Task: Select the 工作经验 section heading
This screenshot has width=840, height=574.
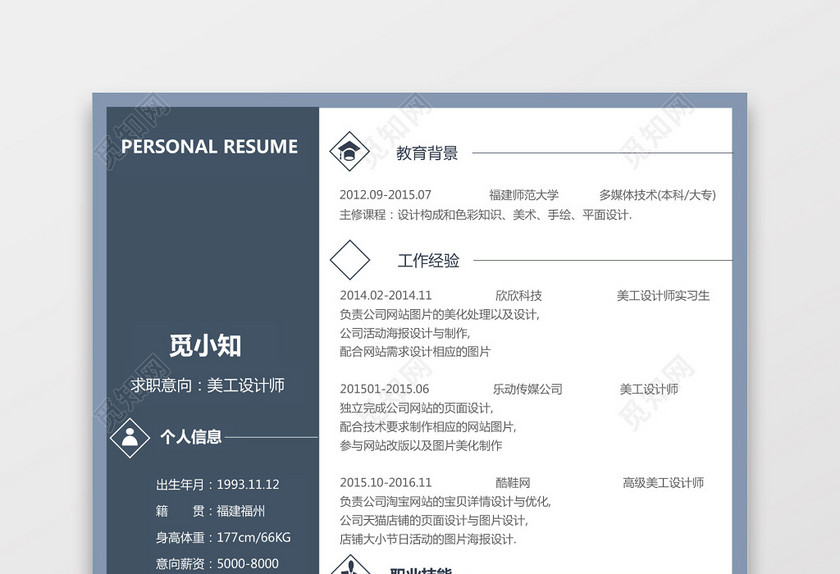Action: pyautogui.click(x=428, y=261)
